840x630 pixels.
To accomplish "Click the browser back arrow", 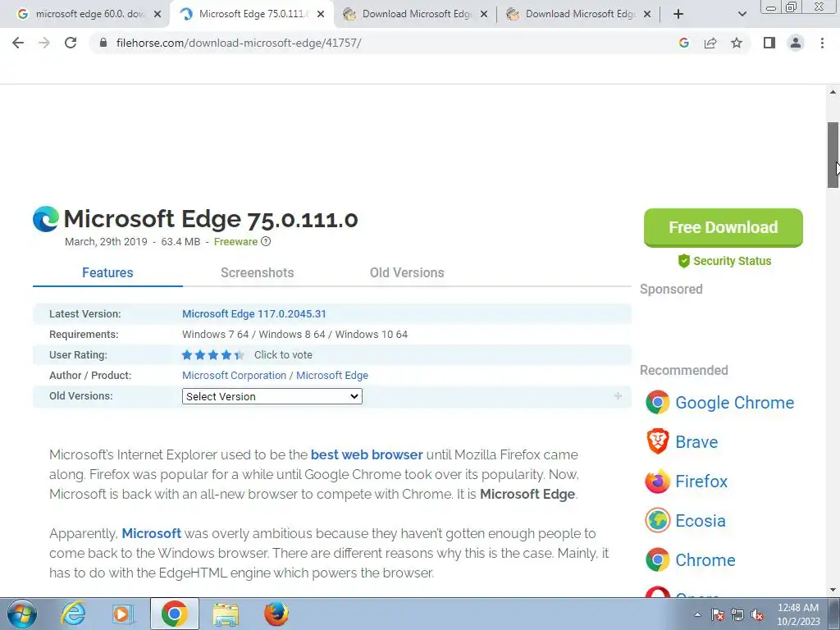I will coord(18,43).
